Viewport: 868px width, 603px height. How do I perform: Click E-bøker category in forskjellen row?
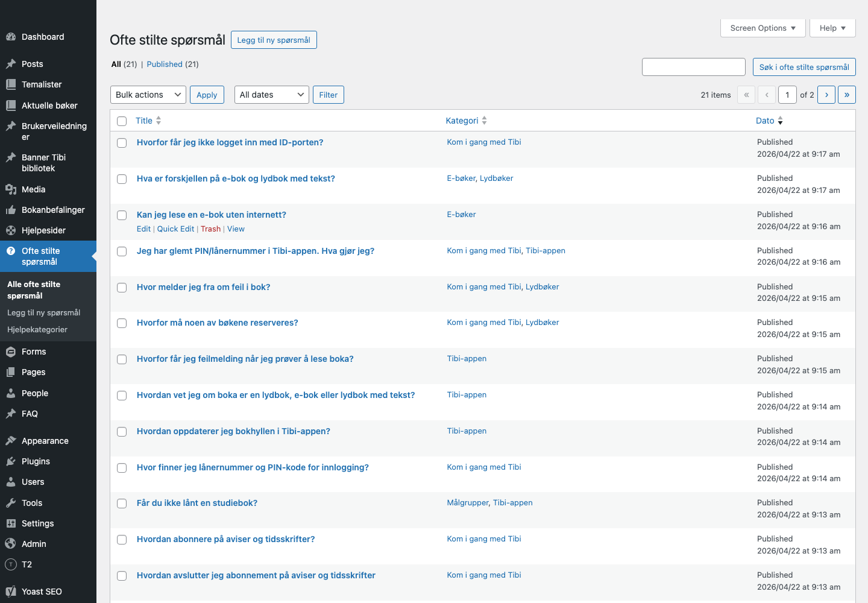[x=461, y=178]
